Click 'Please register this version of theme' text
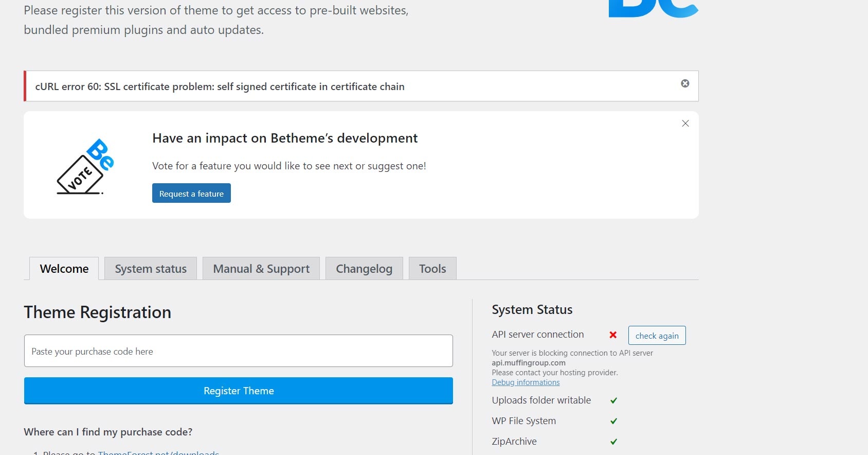Viewport: 868px width, 455px height. click(x=216, y=20)
